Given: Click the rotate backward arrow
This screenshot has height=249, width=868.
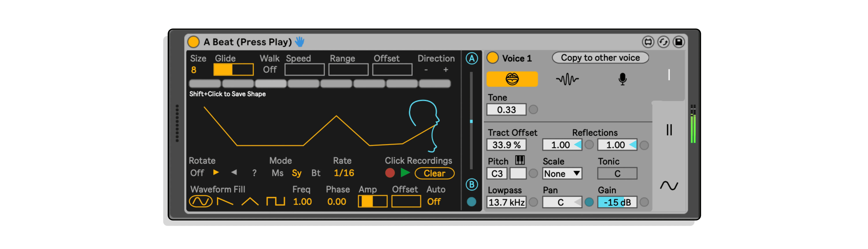Looking at the screenshot, I should [234, 172].
